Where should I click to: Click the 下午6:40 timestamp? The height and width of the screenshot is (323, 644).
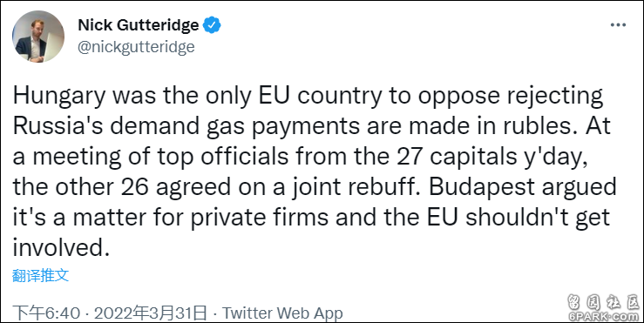click(x=46, y=314)
